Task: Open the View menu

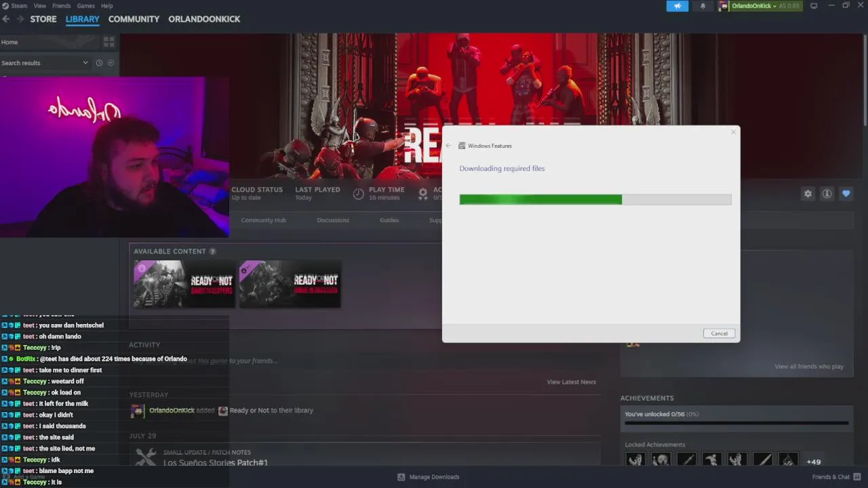Action: [40, 6]
